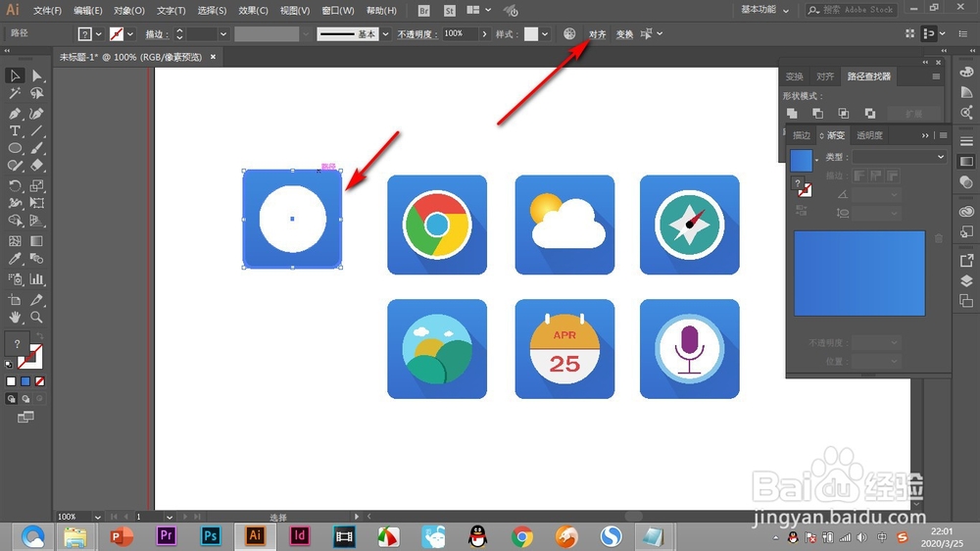Open the 效果(C) menu

tap(253, 11)
